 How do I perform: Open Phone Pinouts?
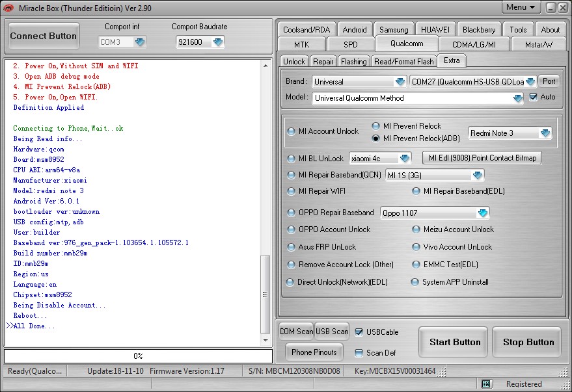pos(314,352)
